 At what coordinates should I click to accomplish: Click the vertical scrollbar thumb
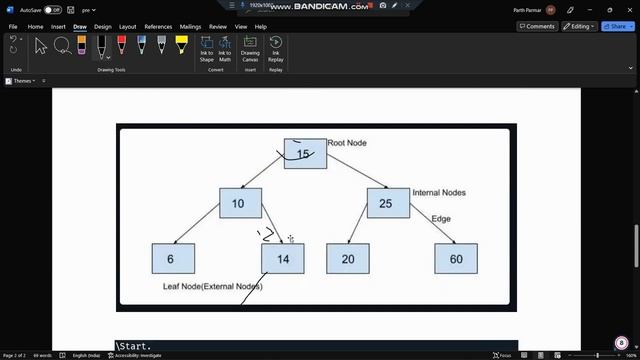tap(636, 246)
